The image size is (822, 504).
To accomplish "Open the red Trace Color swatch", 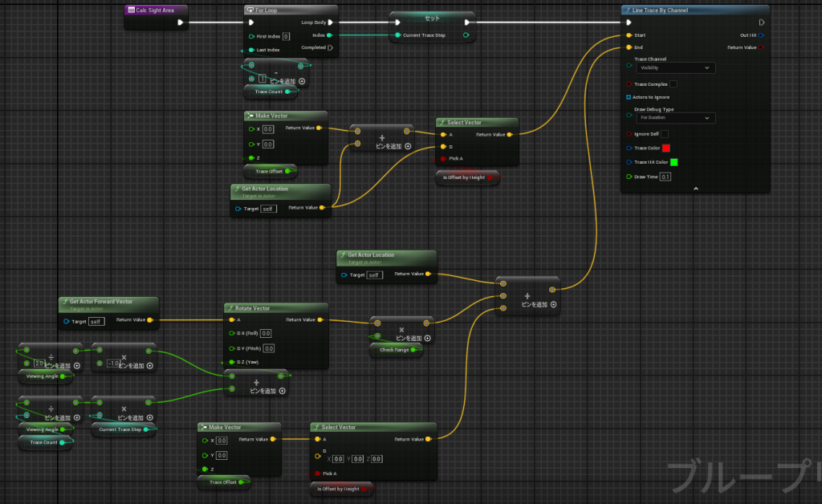I will [665, 148].
